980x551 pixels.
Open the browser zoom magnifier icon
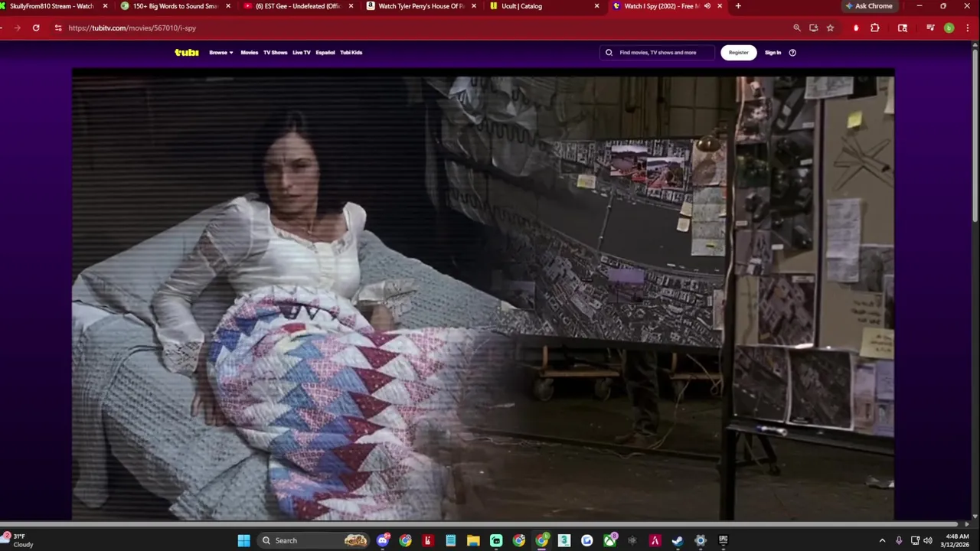coord(797,28)
